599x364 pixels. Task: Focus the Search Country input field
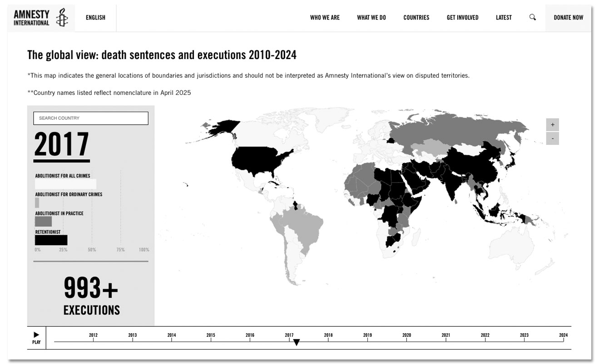click(91, 118)
